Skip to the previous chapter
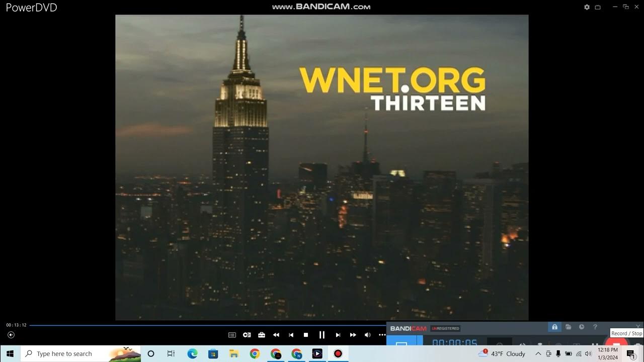 (291, 335)
